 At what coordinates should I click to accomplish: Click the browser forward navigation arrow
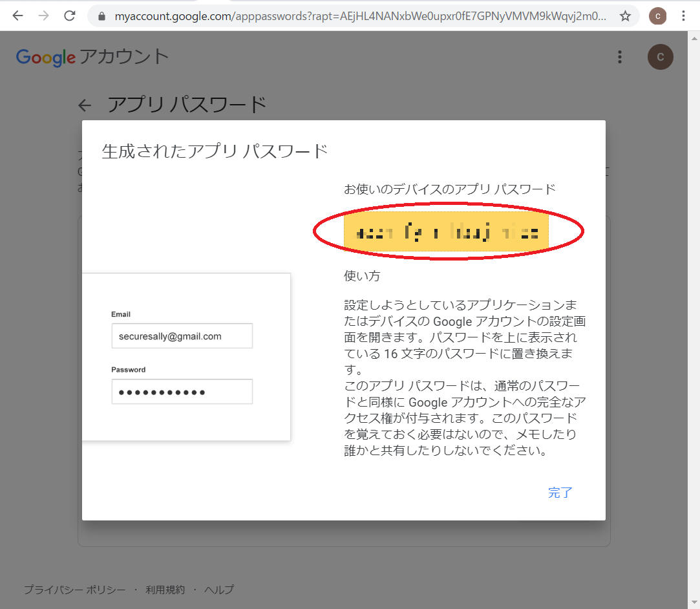point(43,16)
